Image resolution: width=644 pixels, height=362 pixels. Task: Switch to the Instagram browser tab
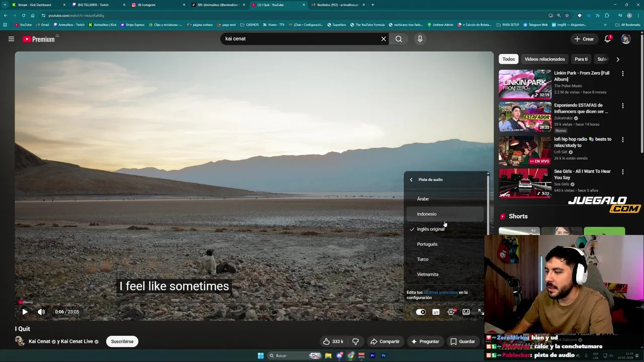pyautogui.click(x=158, y=5)
